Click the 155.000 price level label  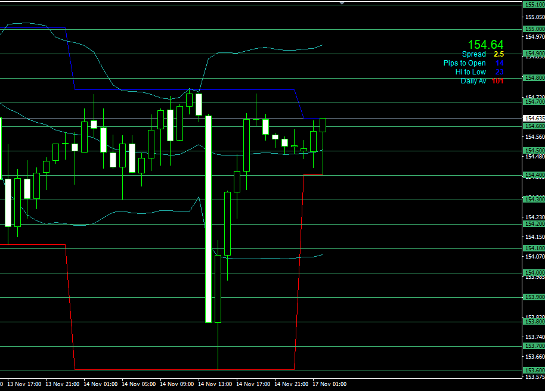[x=533, y=29]
